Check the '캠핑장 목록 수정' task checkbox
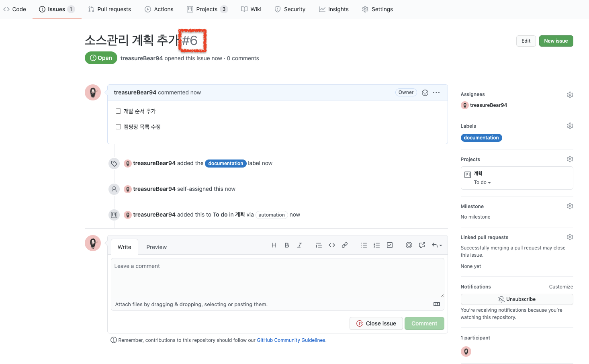 (x=118, y=127)
